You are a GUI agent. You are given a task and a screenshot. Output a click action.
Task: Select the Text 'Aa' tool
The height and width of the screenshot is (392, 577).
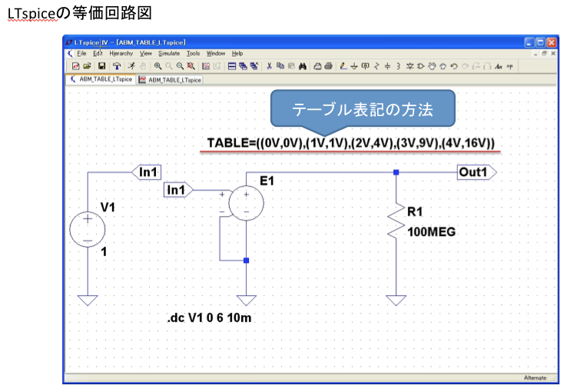click(x=499, y=66)
